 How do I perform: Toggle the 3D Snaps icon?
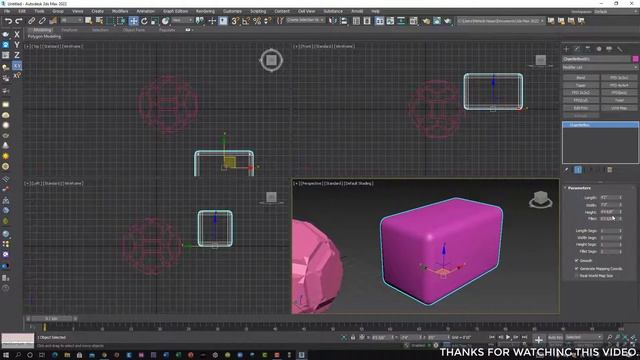pyautogui.click(x=235, y=21)
